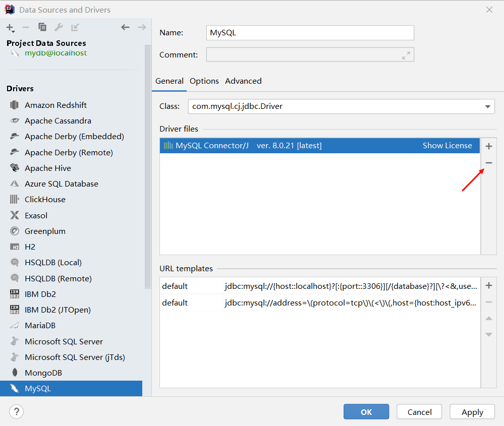Click the drivers list scrollbar
Screen dimensions: 504x426
(148, 167)
